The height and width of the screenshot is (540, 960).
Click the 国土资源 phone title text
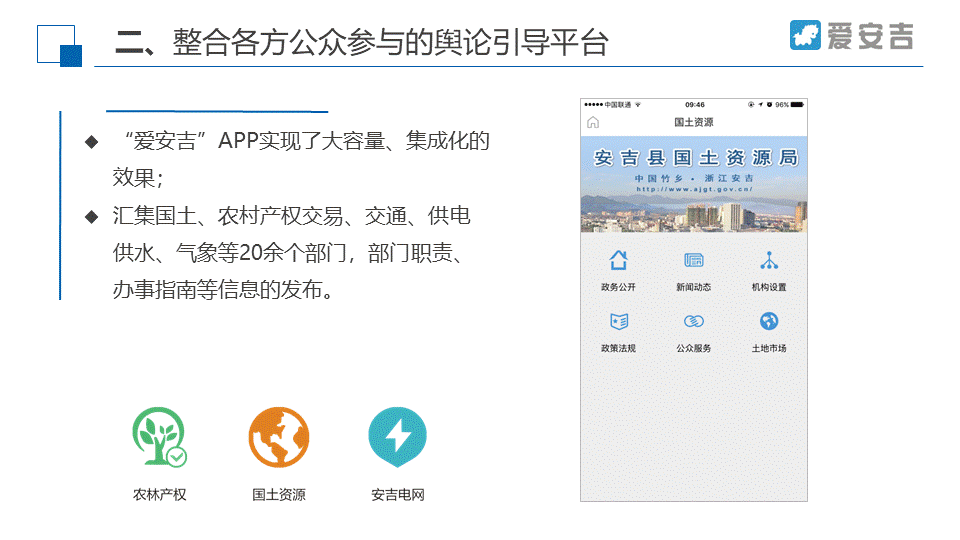pyautogui.click(x=694, y=122)
